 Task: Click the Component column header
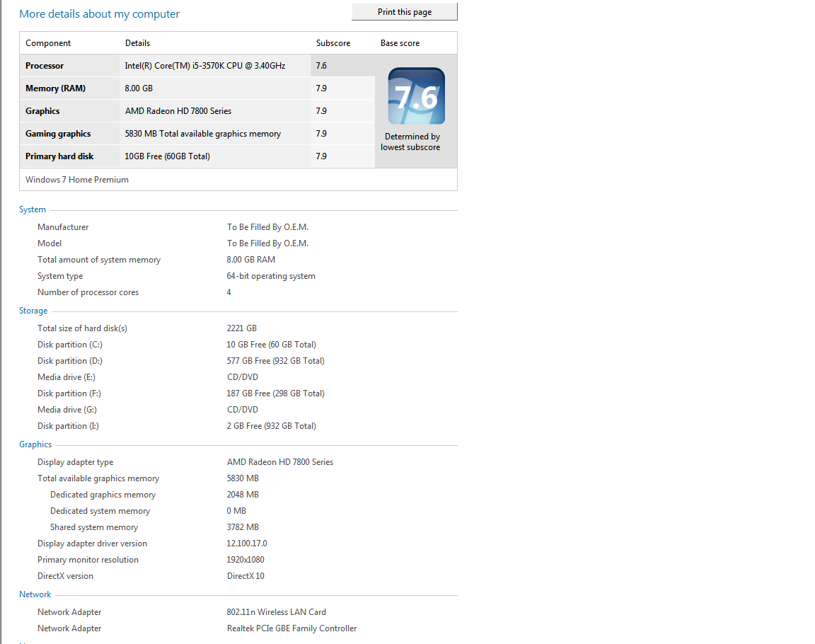48,43
